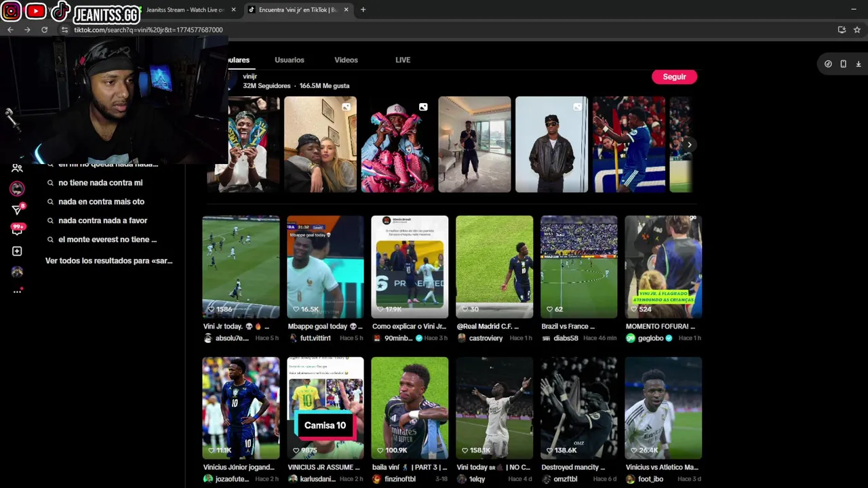
Task: Select suggestion 'nada en contra mais oto'
Action: pos(101,202)
